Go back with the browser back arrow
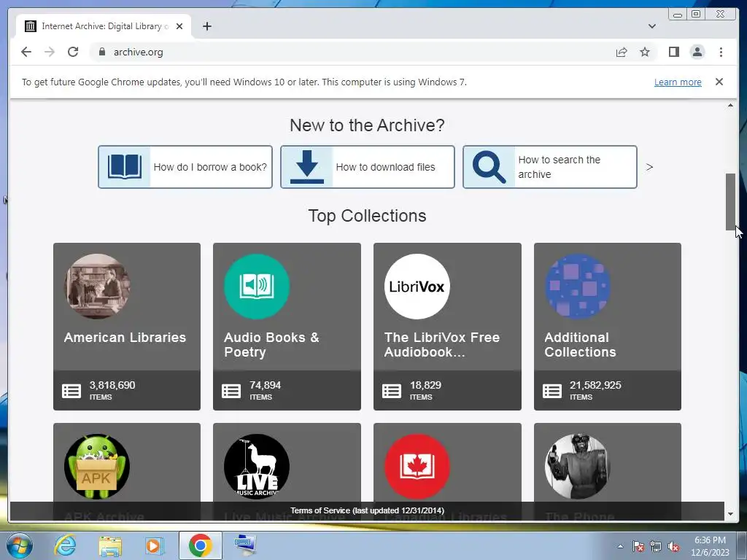The height and width of the screenshot is (560, 747). tap(26, 52)
